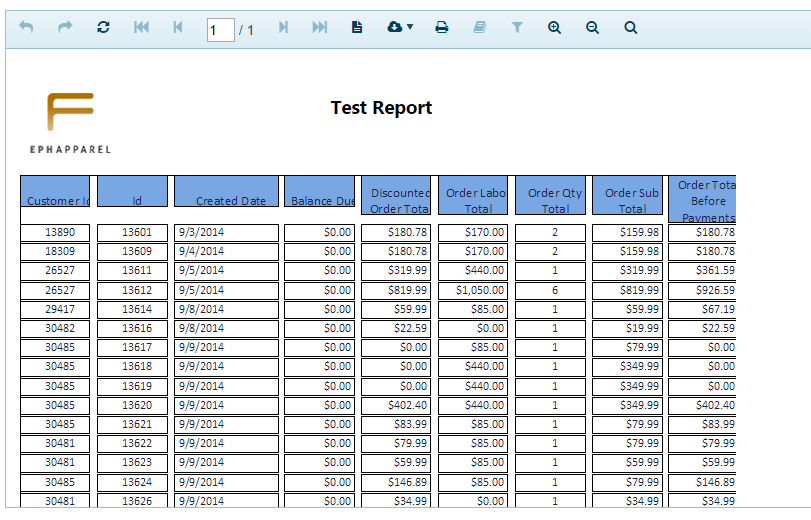The height and width of the screenshot is (520, 811).
Task: Open the search magnifier tool
Action: click(631, 28)
